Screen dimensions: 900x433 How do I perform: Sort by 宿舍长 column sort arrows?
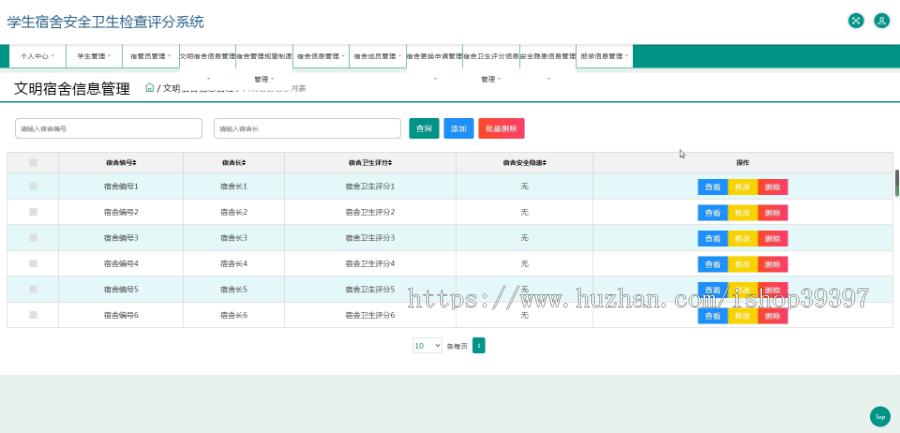coord(244,163)
